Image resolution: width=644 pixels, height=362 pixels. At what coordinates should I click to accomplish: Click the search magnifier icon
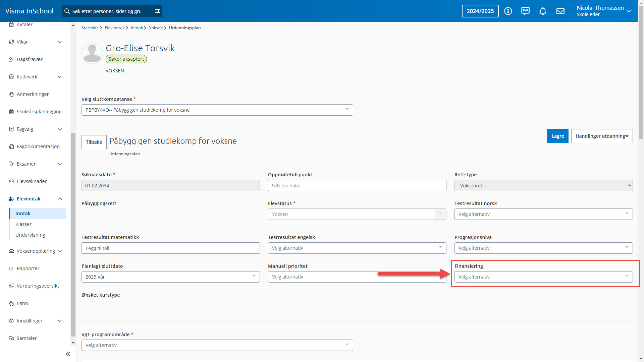(x=67, y=11)
